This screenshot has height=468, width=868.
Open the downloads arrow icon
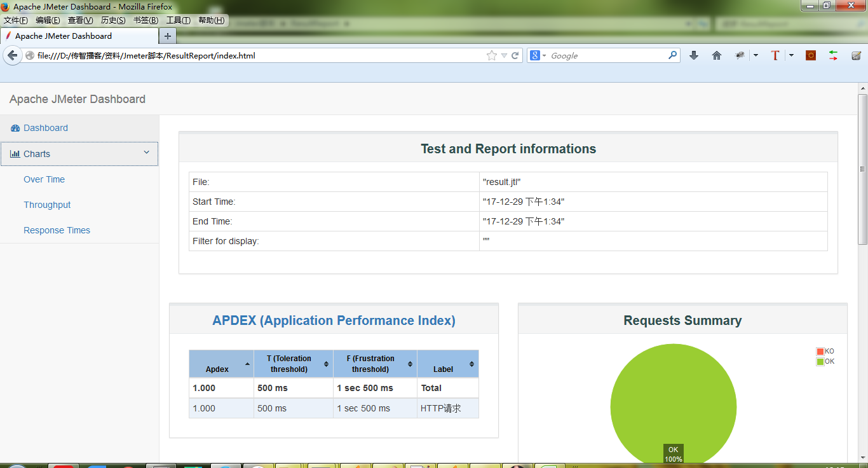point(694,55)
